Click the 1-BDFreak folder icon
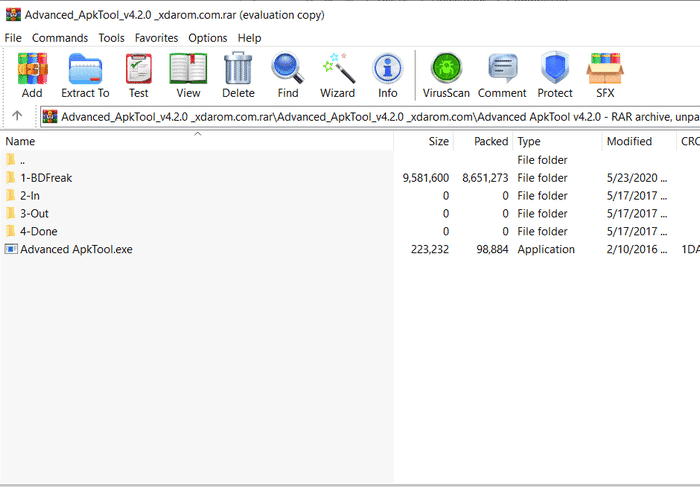Viewport: 700px width, 487px height. tap(11, 178)
